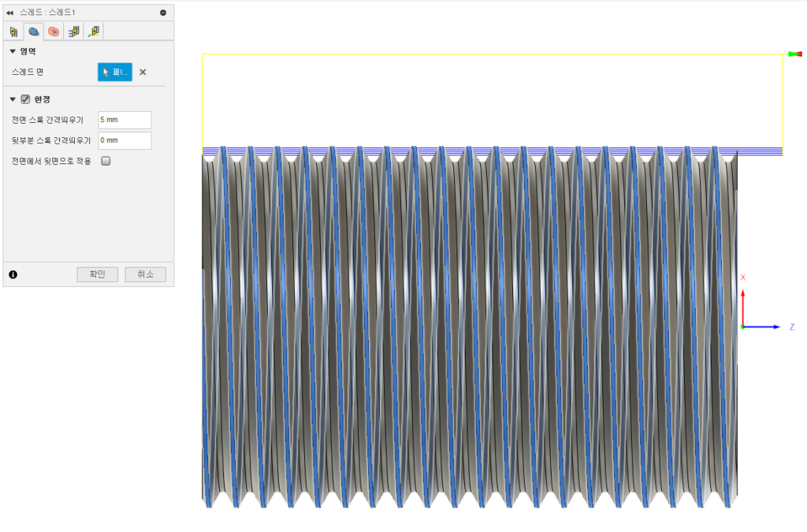Viewport: 807px width, 532px height.
Task: Click the 스레드 : 스레드1 dialog title
Action: coord(47,13)
